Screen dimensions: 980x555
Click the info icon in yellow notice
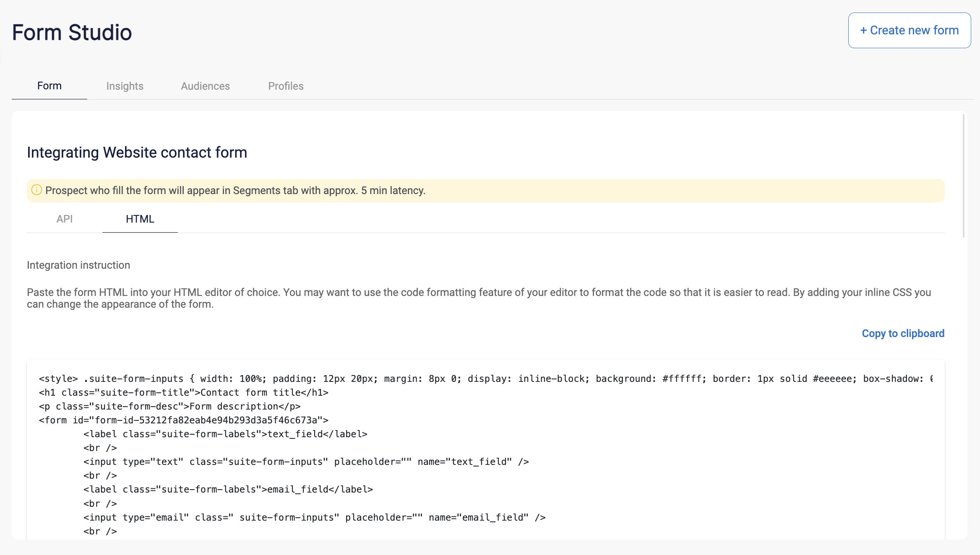tap(37, 190)
